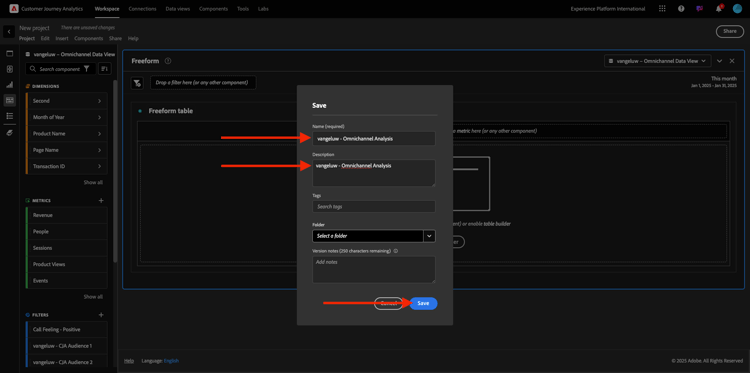Open the Panels icon in left rail
750x373 pixels.
[10, 54]
